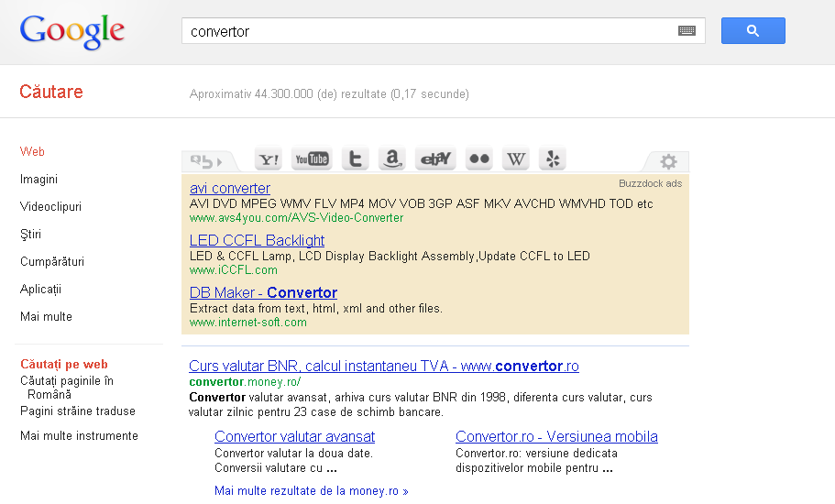This screenshot has width=835, height=504.
Task: Switch to Știri results
Action: click(x=30, y=235)
